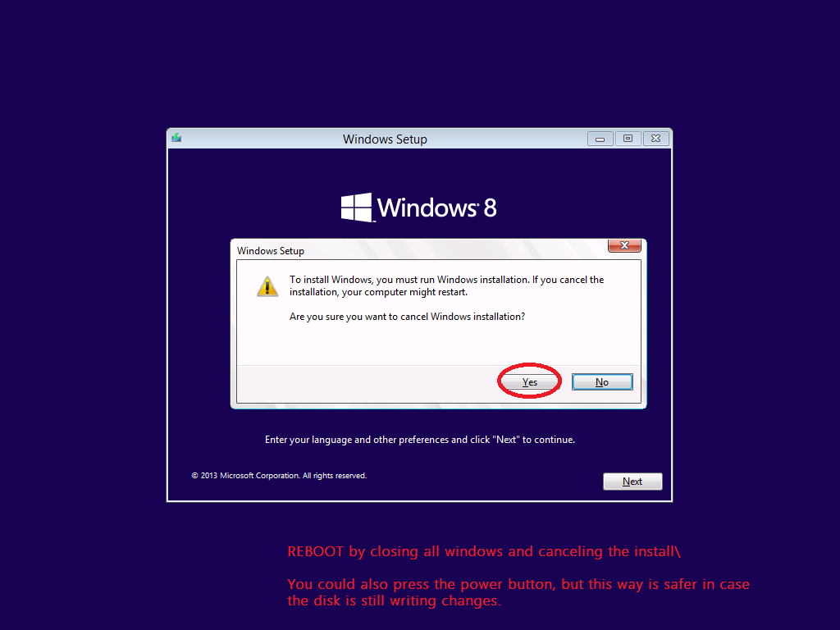840x630 pixels.
Task: Click the 'Enter your language and other preferences' instruction
Action: [420, 440]
